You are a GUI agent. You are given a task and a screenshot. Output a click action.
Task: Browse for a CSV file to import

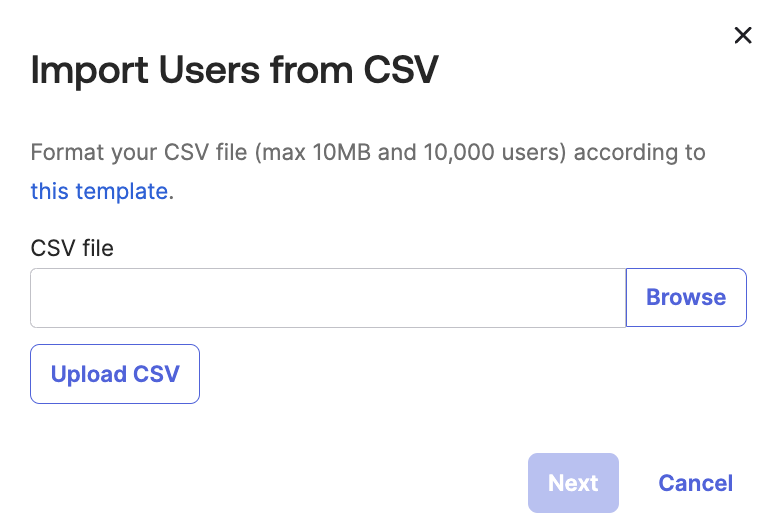click(x=686, y=298)
